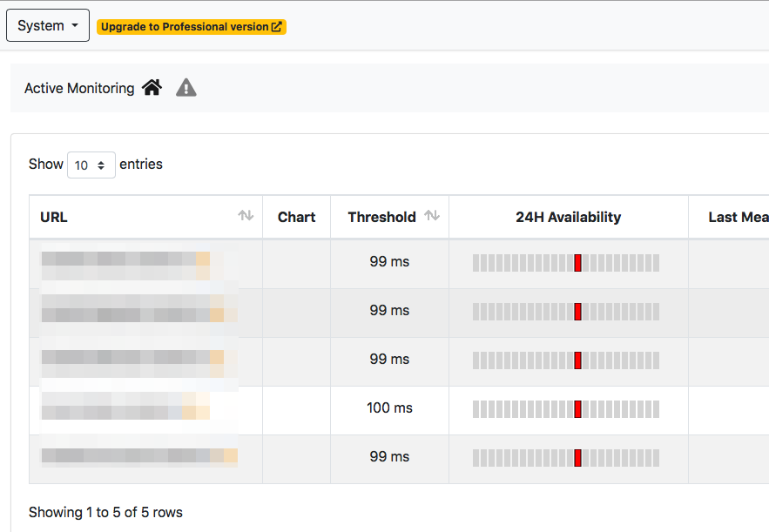Select the red failure segment in the first availability bar

[x=577, y=262]
